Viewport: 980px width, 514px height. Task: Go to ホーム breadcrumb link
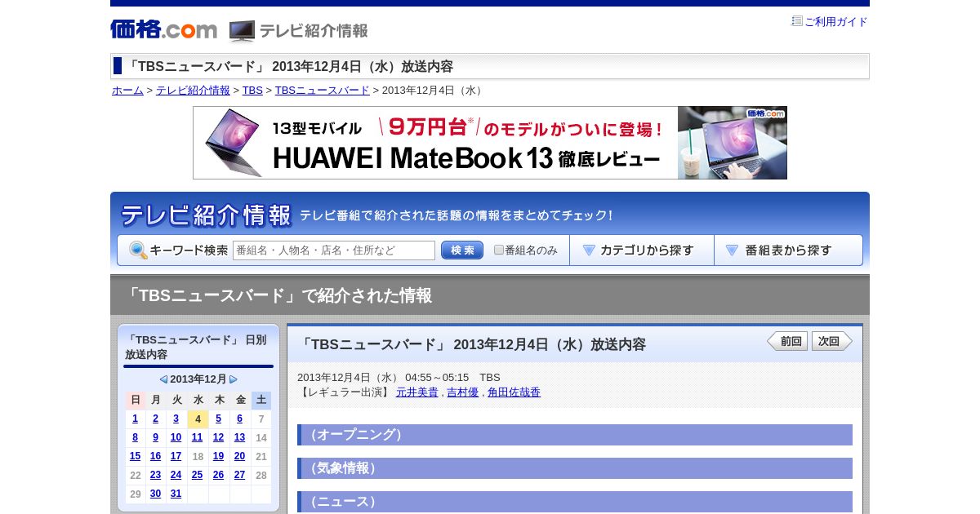coord(127,91)
